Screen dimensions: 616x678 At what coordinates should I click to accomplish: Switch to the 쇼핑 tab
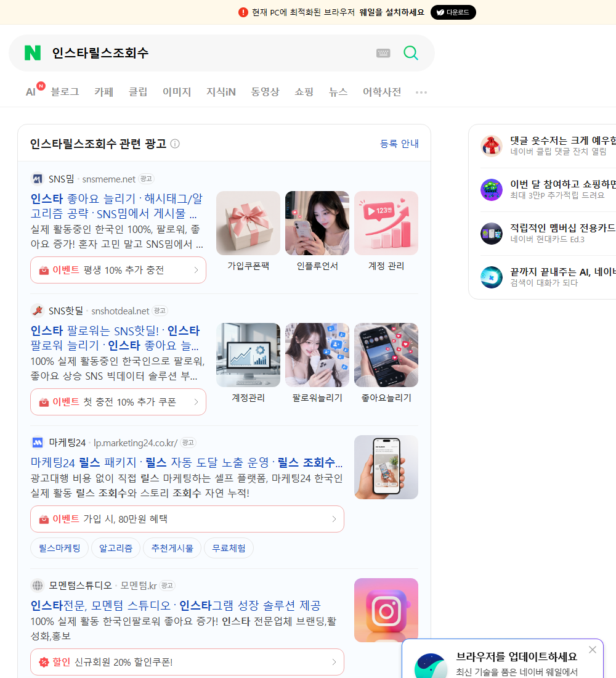point(304,92)
